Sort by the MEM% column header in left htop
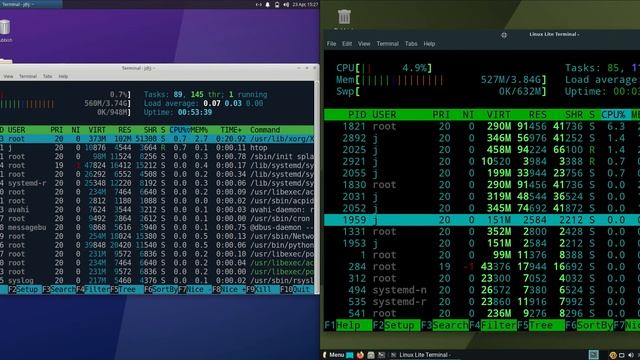 [199, 130]
